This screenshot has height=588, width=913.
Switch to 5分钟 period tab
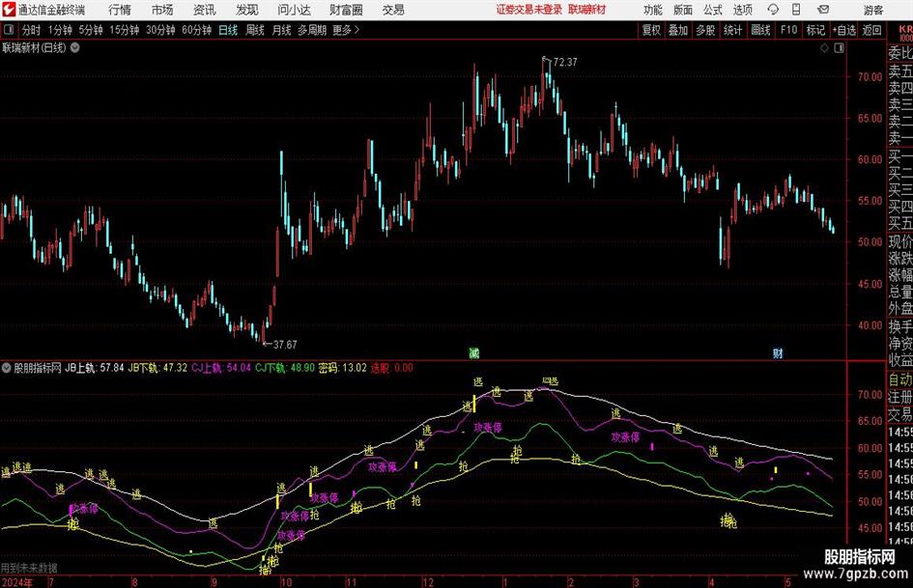pyautogui.click(x=91, y=30)
